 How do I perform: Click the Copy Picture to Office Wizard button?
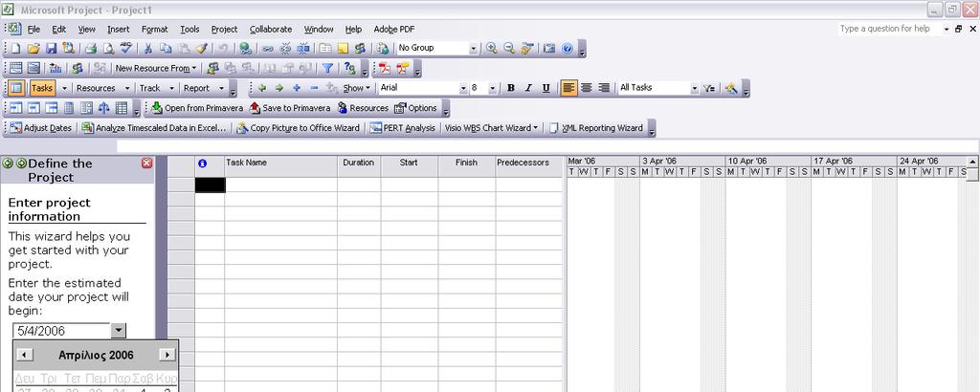pyautogui.click(x=299, y=128)
